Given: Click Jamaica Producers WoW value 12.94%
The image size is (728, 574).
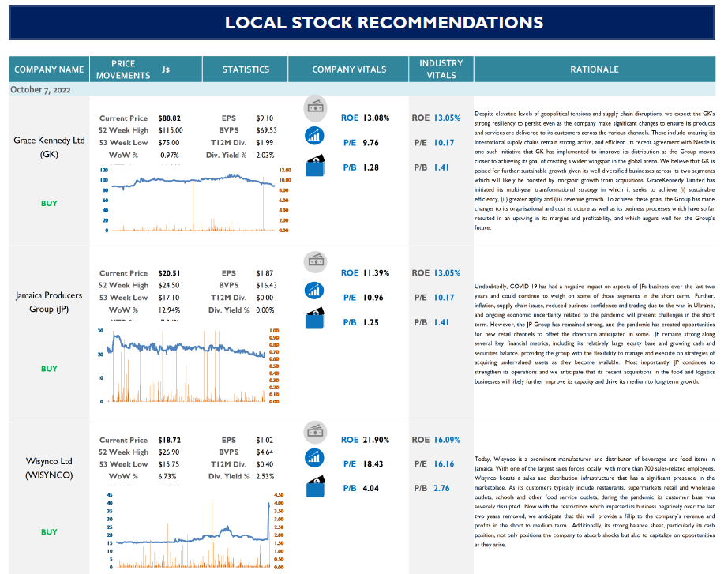Looking at the screenshot, I should [169, 310].
